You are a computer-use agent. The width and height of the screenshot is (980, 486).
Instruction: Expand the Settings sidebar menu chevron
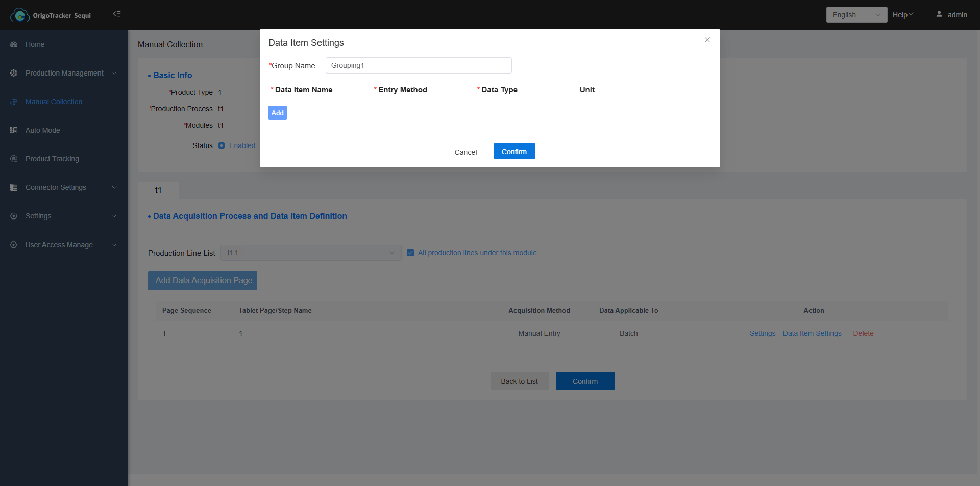point(114,216)
